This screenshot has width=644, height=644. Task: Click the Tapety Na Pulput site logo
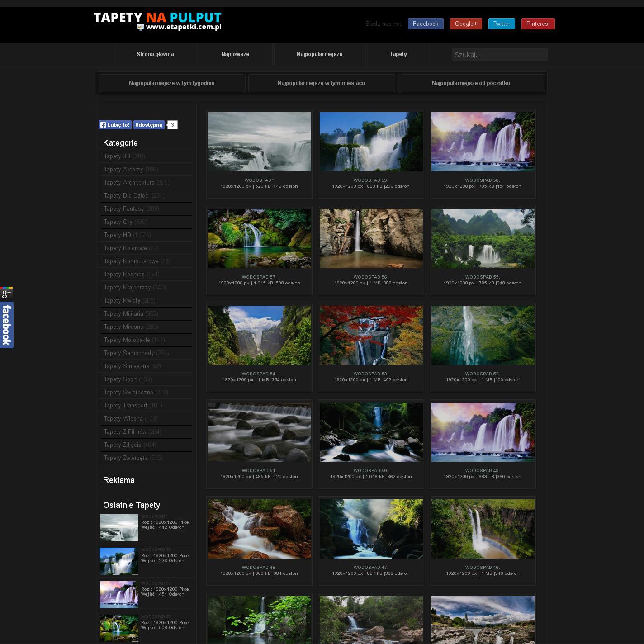[x=157, y=21]
